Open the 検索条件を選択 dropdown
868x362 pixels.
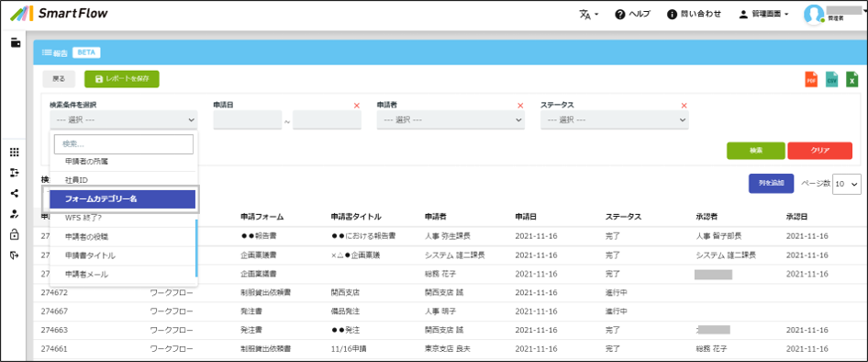pyautogui.click(x=124, y=119)
